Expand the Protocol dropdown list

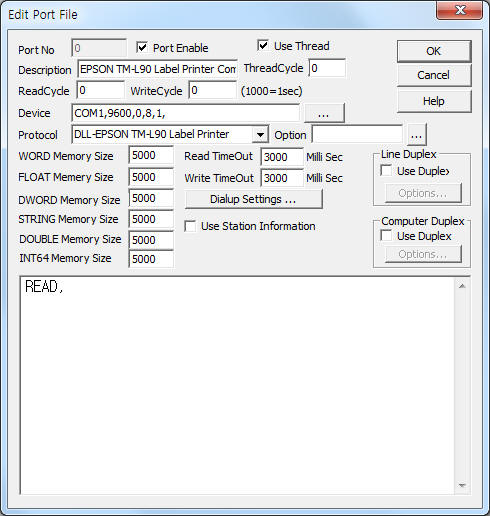[x=260, y=135]
